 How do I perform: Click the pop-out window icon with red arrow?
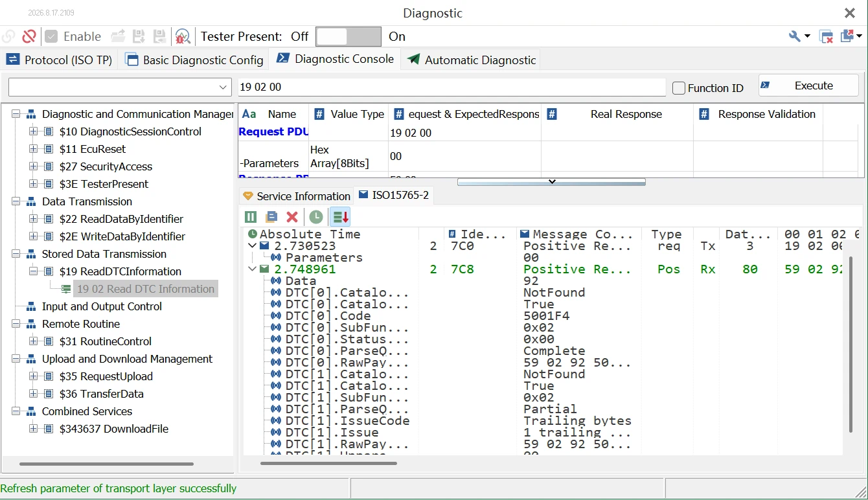tap(847, 36)
